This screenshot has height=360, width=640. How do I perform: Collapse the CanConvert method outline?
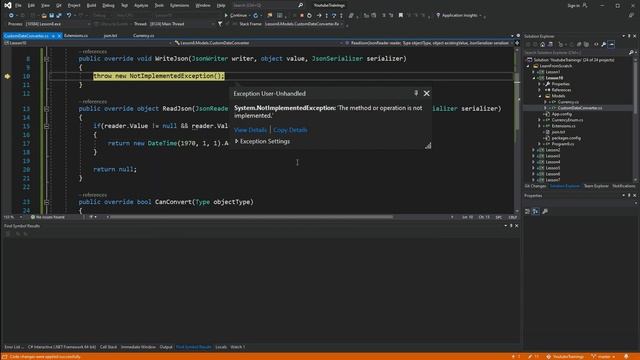click(47, 202)
